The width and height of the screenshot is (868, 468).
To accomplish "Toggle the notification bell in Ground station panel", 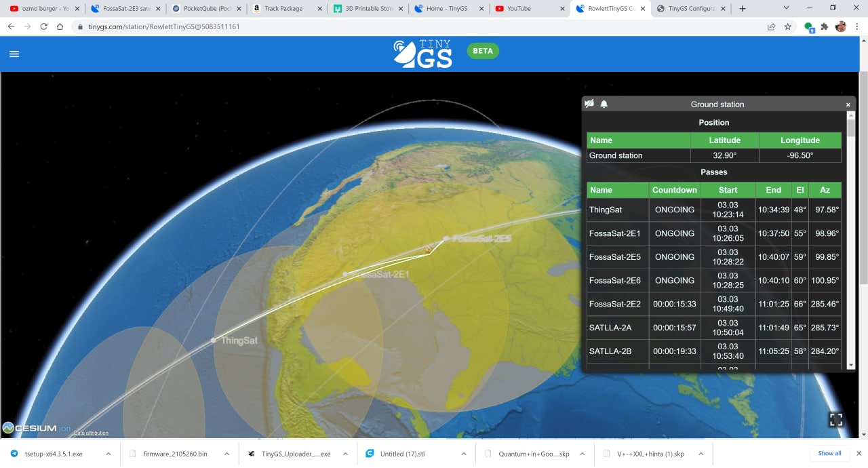I will point(604,104).
